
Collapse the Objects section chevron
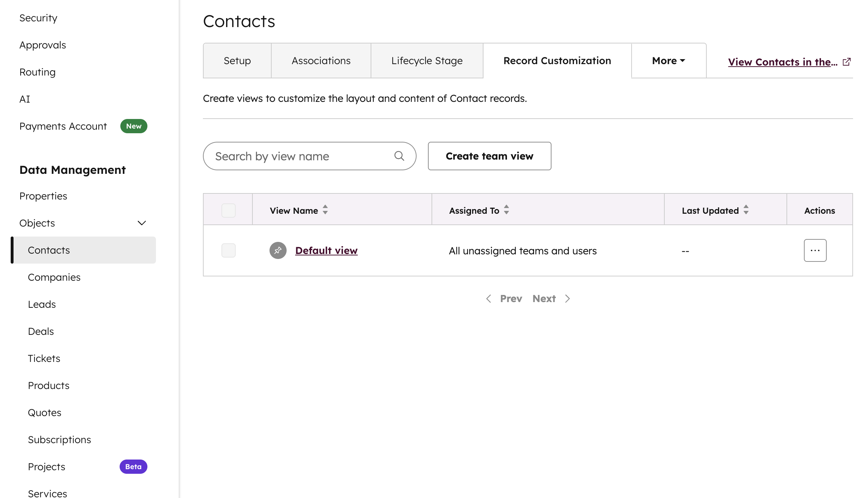142,223
